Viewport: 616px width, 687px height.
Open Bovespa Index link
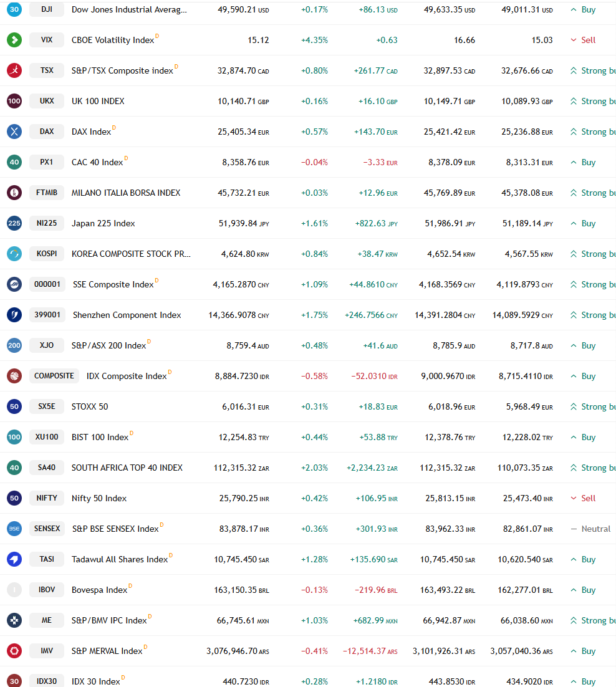(x=100, y=590)
